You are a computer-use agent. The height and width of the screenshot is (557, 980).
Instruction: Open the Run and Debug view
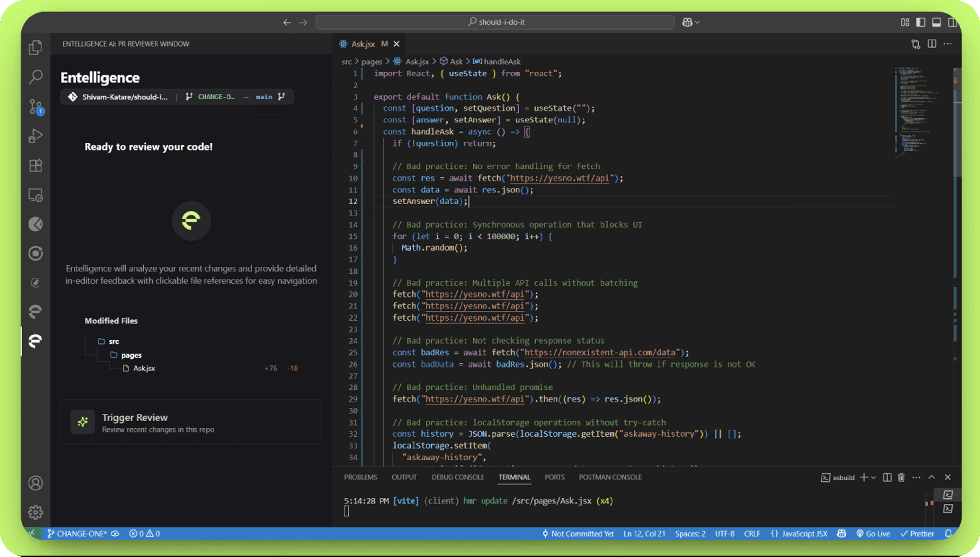(x=36, y=136)
